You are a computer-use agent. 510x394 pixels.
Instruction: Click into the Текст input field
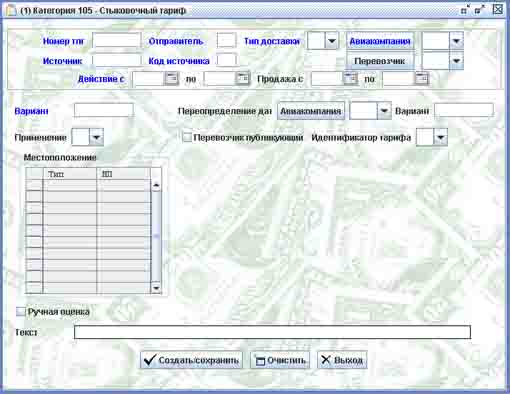(272, 332)
